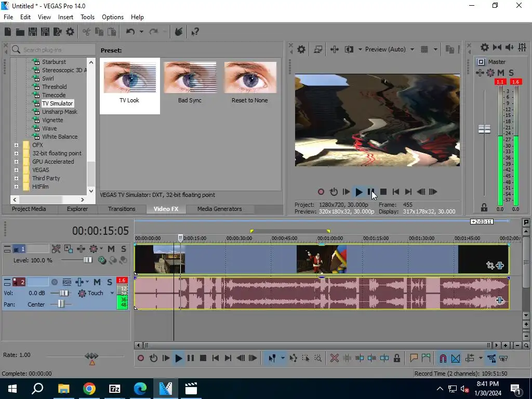This screenshot has height=399, width=532.
Task: Select the Zoom Edit tool magnifier
Action: point(318,358)
